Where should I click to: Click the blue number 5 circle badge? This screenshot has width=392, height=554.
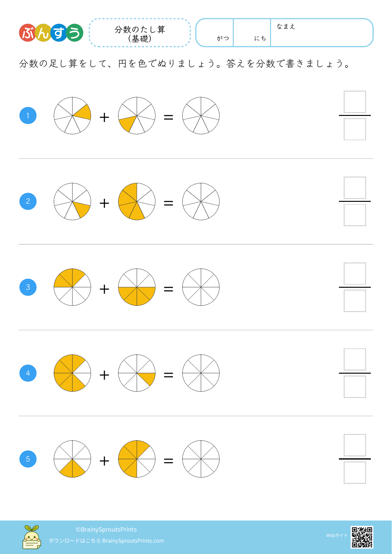(28, 459)
